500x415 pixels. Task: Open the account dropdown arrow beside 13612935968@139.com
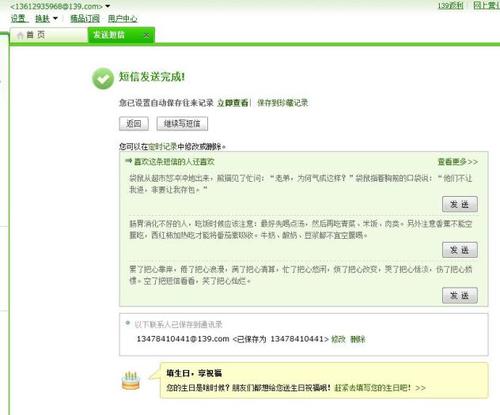(x=107, y=6)
